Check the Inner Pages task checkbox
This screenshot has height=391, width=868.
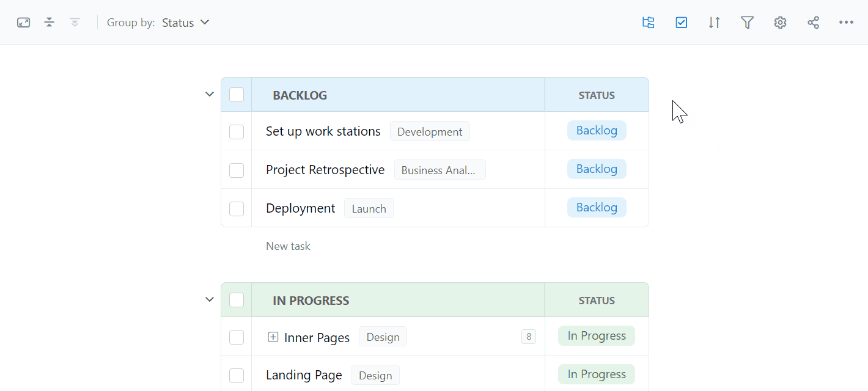click(237, 337)
